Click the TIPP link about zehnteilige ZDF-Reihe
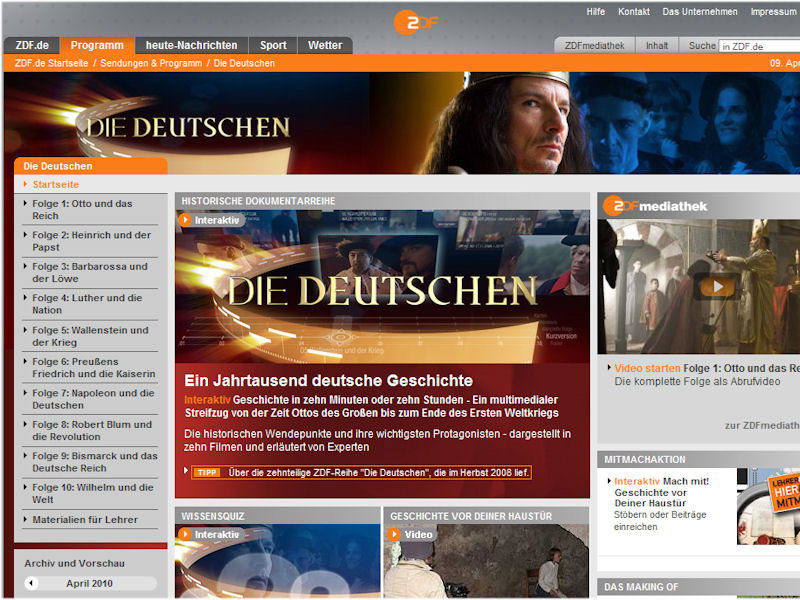This screenshot has width=800, height=600. click(361, 472)
